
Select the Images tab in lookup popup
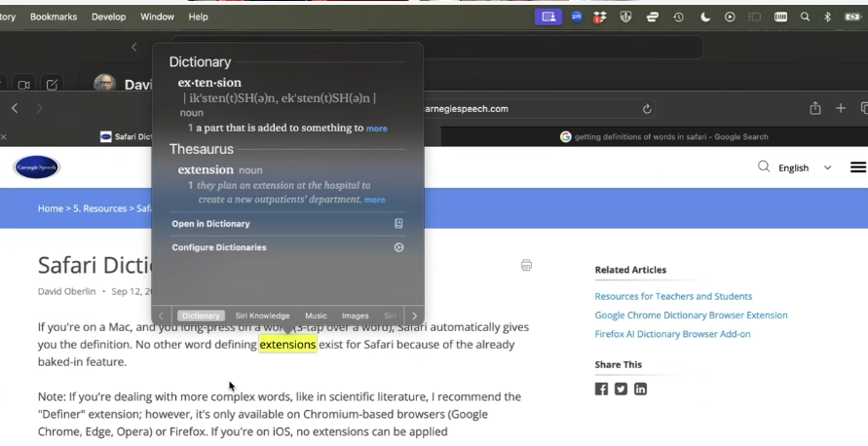pyautogui.click(x=355, y=316)
